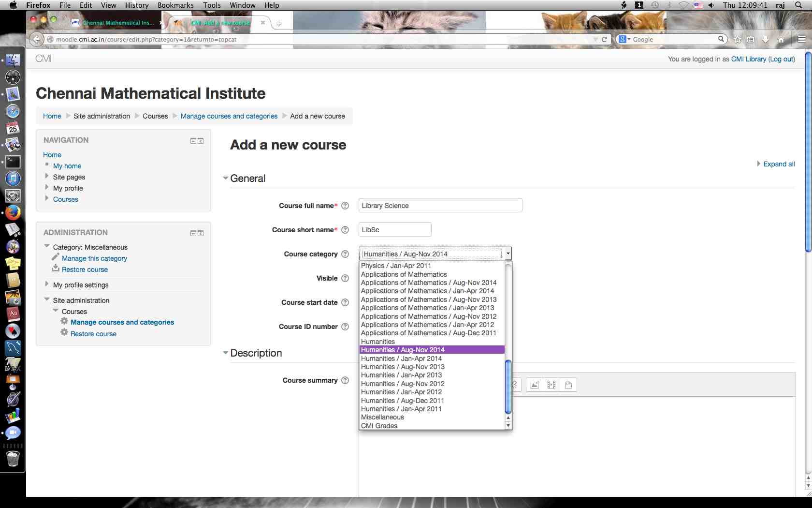This screenshot has height=508, width=812.
Task: Open CMI Library profile link
Action: pyautogui.click(x=748, y=59)
